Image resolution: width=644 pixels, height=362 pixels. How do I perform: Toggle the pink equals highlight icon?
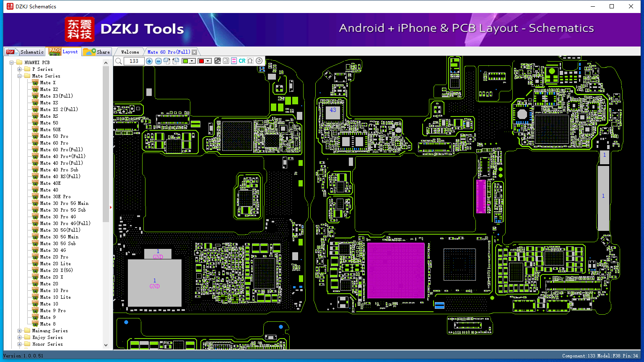point(234,61)
